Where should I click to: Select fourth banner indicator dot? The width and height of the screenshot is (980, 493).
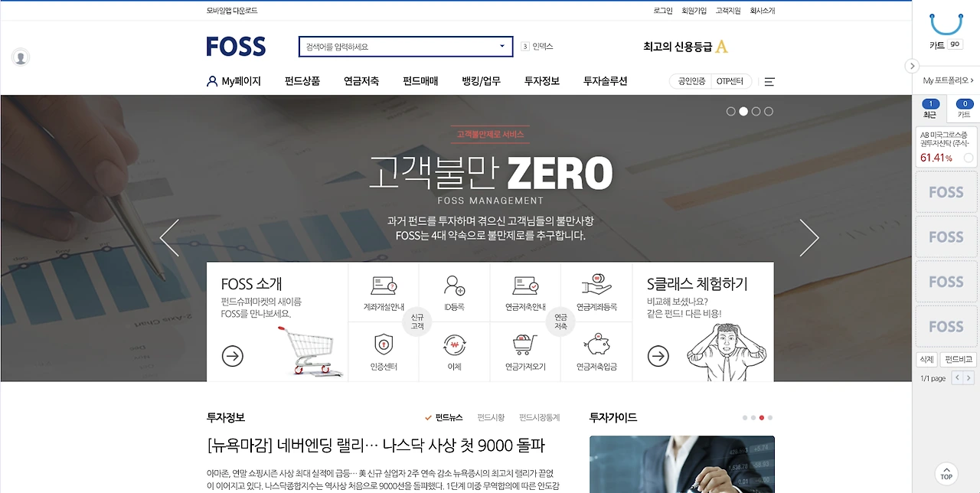click(769, 111)
